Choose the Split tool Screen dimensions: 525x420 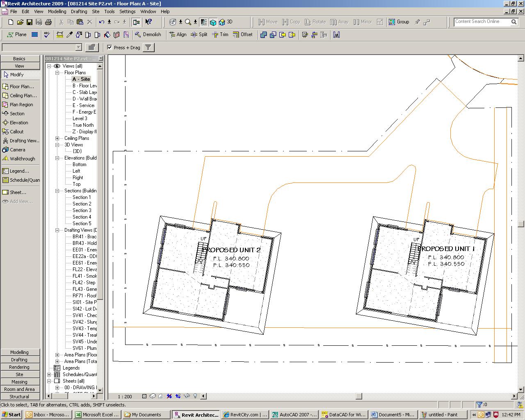(x=199, y=35)
